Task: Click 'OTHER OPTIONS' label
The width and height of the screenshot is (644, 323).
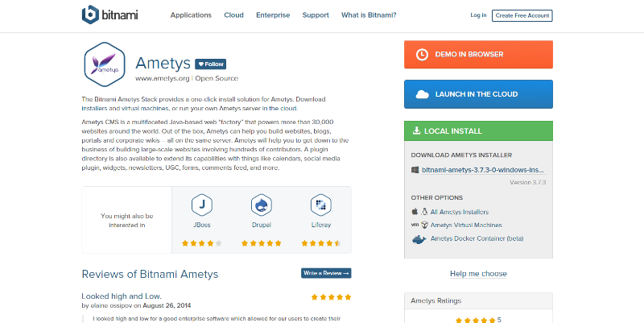Action: tap(436, 197)
